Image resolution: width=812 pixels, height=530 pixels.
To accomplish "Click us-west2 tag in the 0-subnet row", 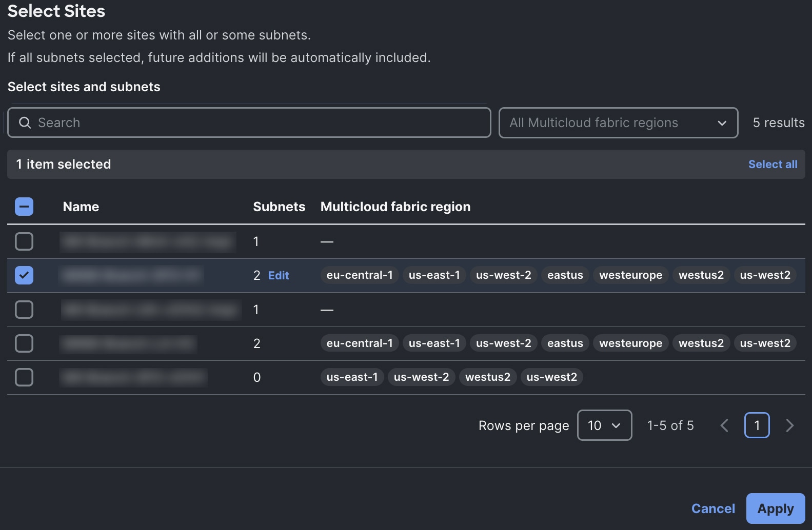I will [552, 377].
